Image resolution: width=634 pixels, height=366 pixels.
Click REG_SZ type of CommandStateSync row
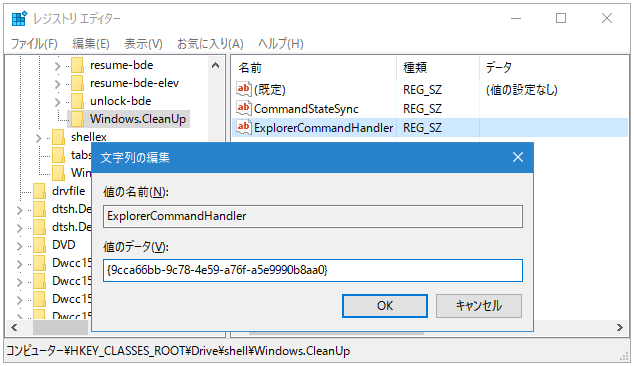[422, 108]
